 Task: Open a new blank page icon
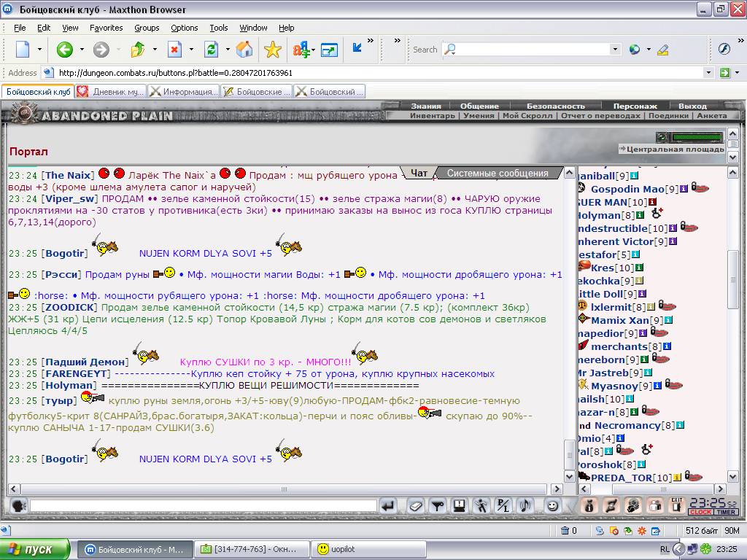coord(23,49)
